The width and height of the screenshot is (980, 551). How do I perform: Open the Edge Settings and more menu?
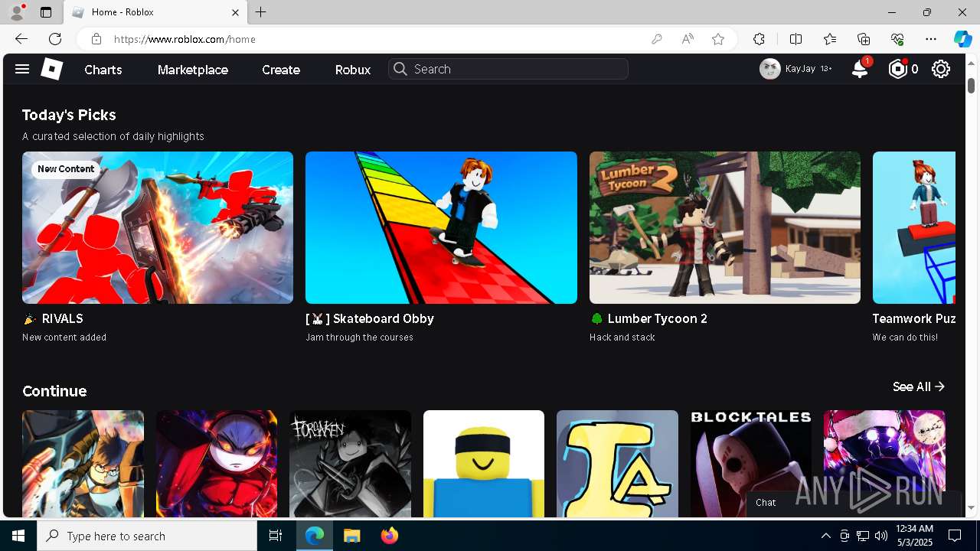coord(931,39)
